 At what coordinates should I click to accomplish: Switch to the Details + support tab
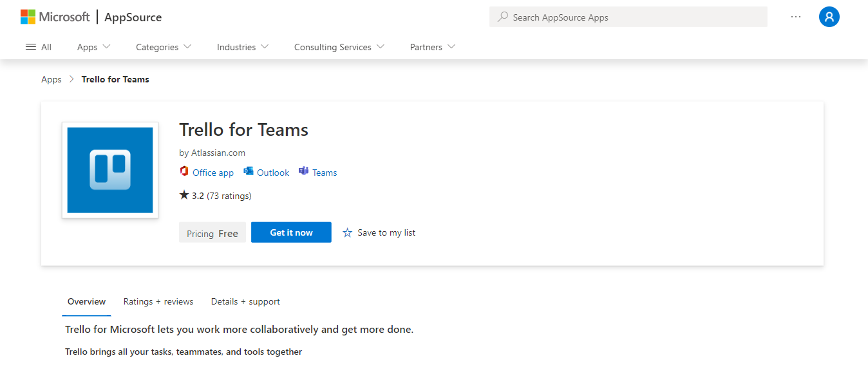pos(245,301)
